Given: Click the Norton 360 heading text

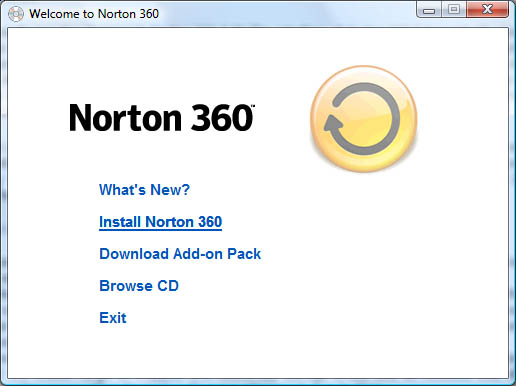Looking at the screenshot, I should tap(162, 117).
